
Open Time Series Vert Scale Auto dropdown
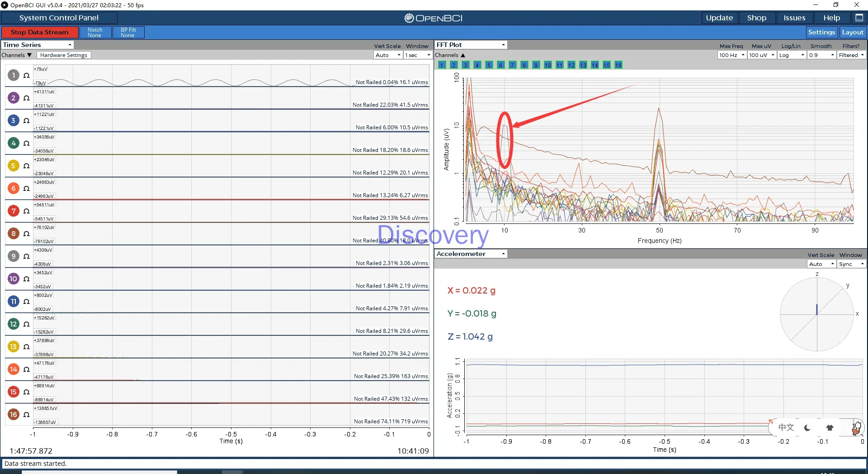(388, 55)
